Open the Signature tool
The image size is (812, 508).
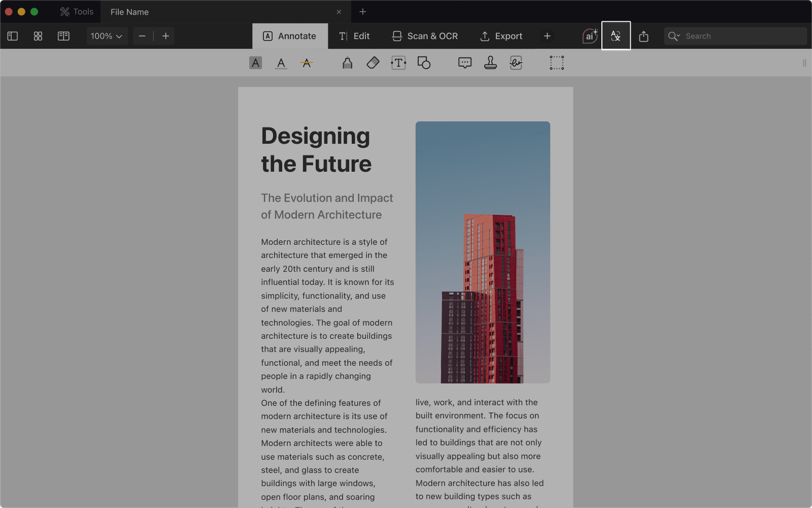516,63
